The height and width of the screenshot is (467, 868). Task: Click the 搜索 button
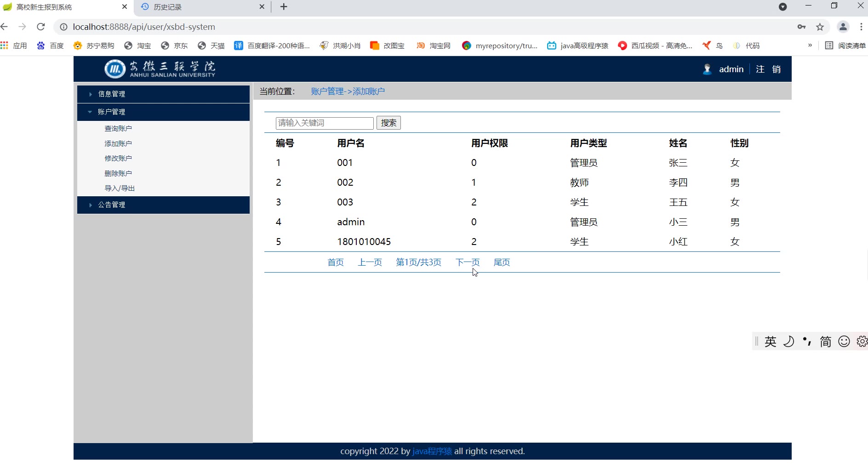pos(388,123)
